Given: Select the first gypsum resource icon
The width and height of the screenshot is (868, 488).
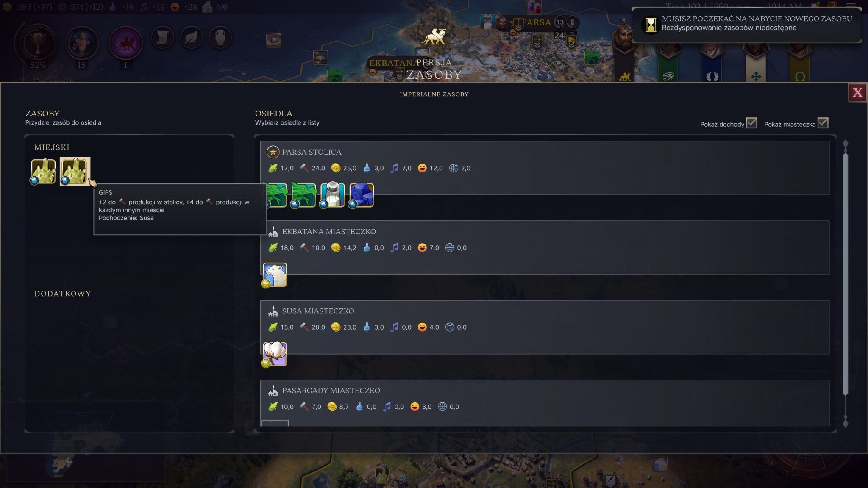Looking at the screenshot, I should [x=43, y=171].
